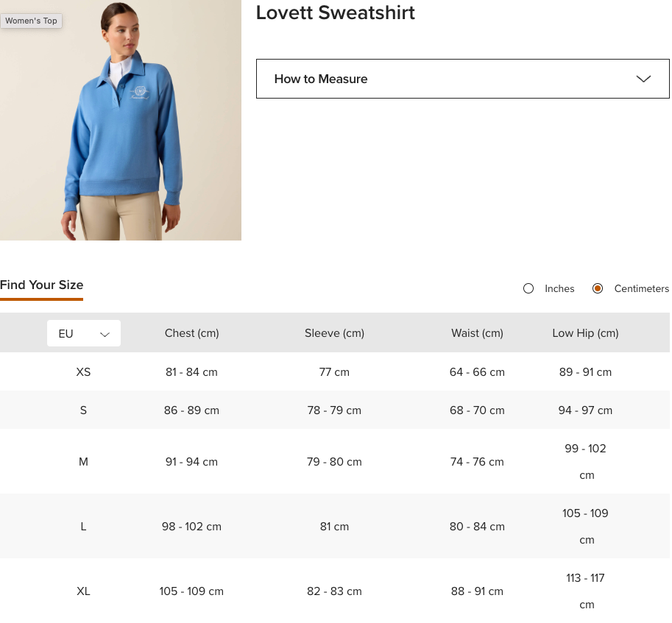This screenshot has height=623, width=672.
Task: Select the Inches radio button
Action: point(528,288)
